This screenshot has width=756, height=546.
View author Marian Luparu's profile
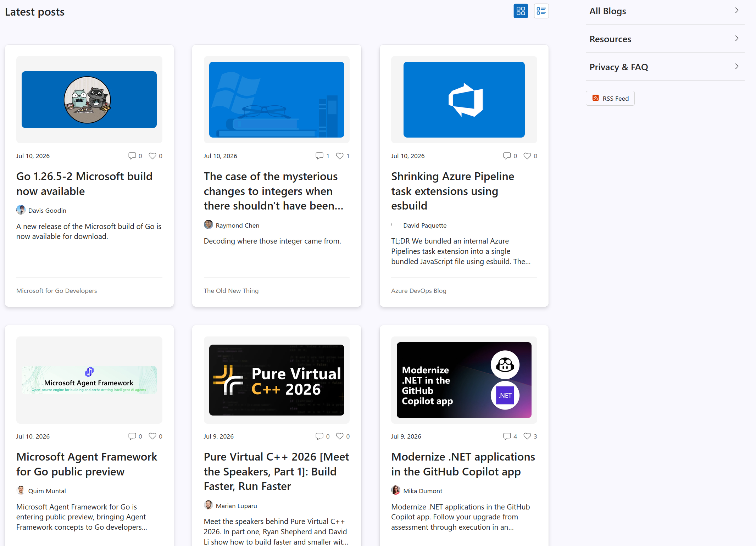(236, 506)
